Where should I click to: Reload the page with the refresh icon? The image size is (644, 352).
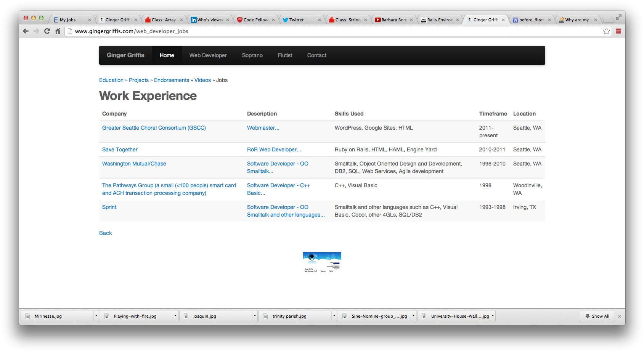[x=47, y=31]
